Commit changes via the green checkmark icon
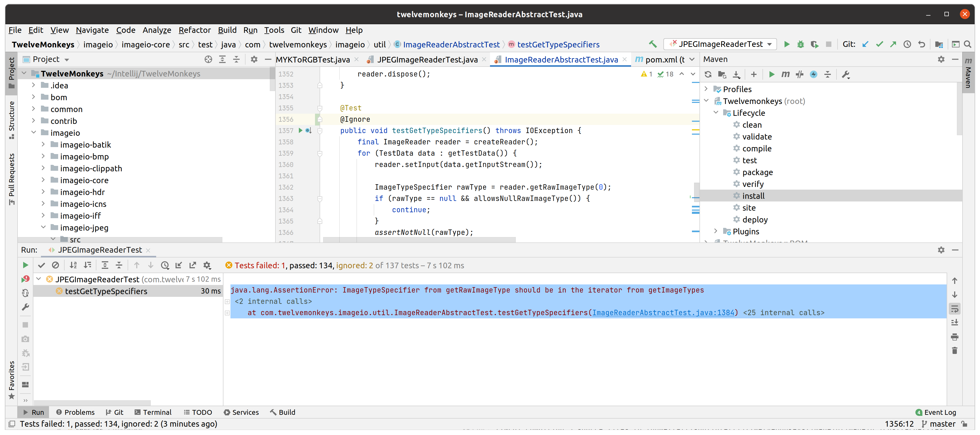 click(x=879, y=44)
